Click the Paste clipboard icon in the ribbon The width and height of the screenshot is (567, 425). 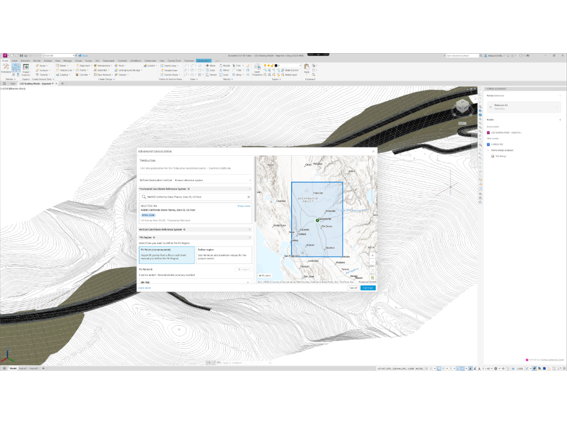click(x=307, y=68)
